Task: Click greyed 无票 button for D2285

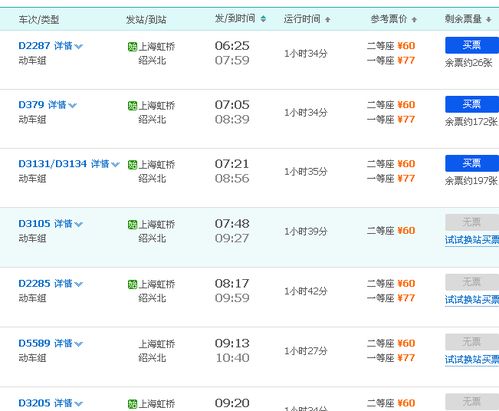Action: tap(472, 282)
